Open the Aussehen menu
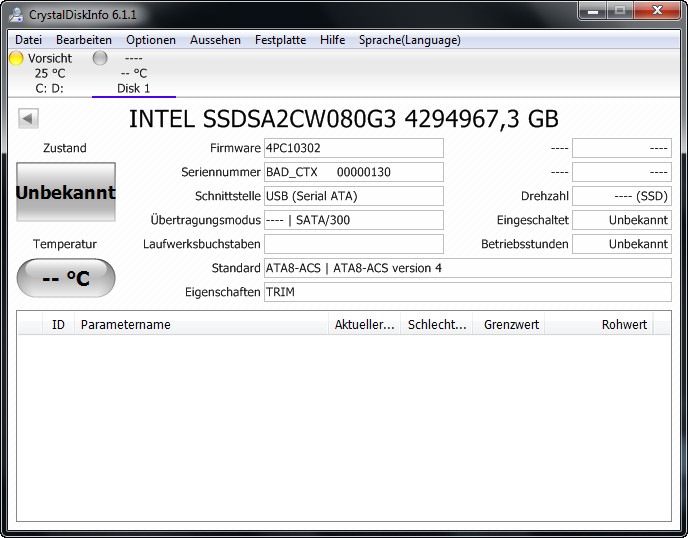The height and width of the screenshot is (538, 688). pos(215,40)
